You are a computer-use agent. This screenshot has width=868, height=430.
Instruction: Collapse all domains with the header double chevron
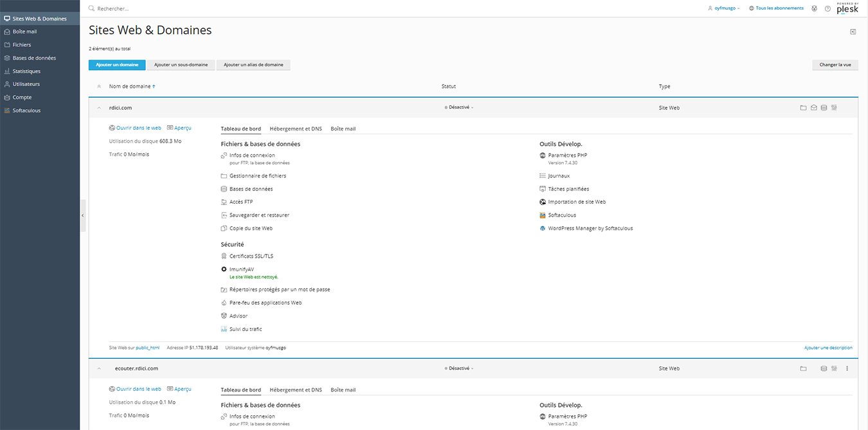tap(99, 87)
